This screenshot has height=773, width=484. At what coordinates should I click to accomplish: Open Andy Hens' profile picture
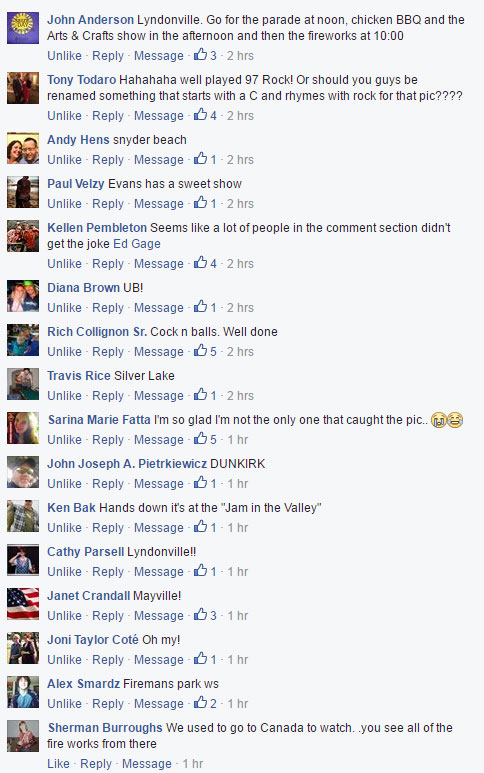[x=23, y=148]
